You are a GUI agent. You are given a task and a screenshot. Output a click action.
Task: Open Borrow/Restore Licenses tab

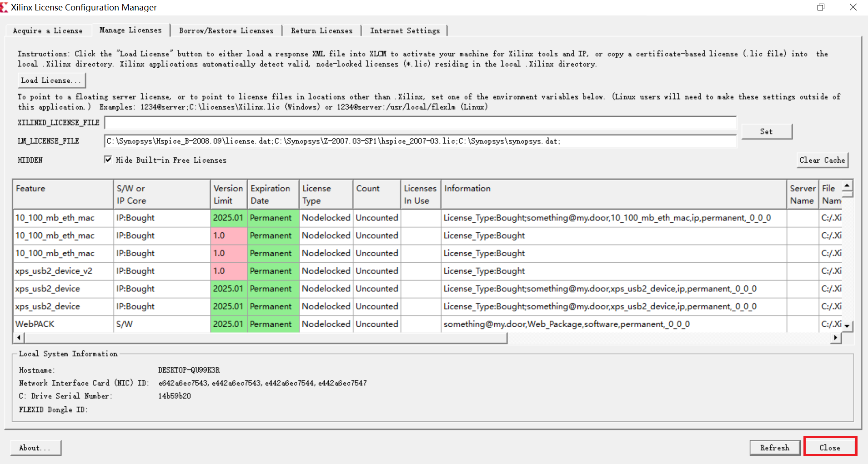(x=226, y=30)
